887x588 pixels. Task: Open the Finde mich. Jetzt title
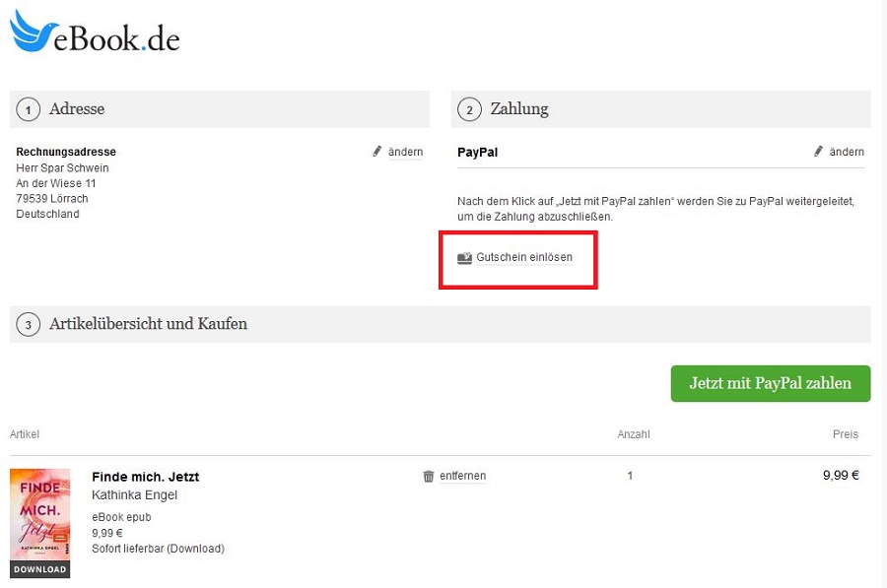click(146, 477)
